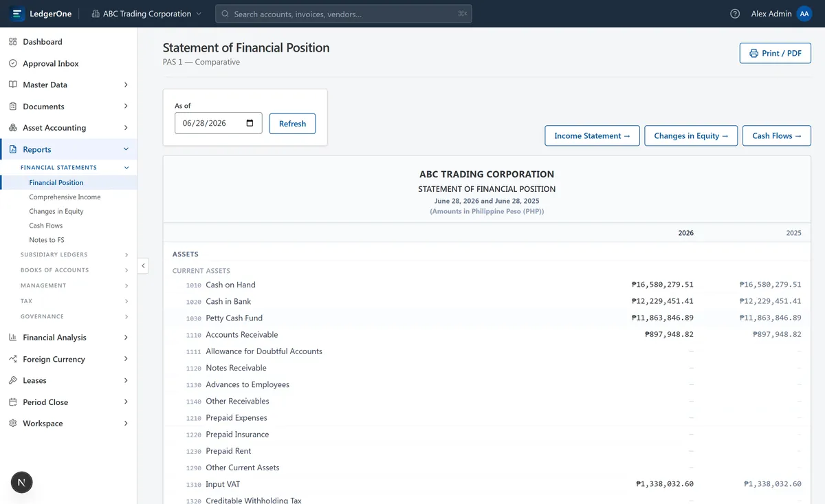Collapse the Financial Statements group
The width and height of the screenshot is (825, 504).
pyautogui.click(x=126, y=168)
